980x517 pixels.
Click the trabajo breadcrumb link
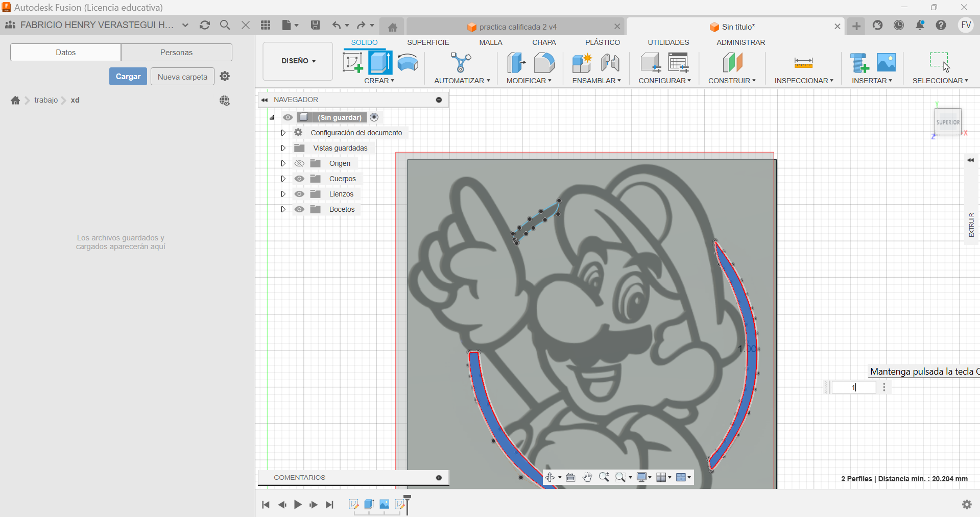(46, 100)
